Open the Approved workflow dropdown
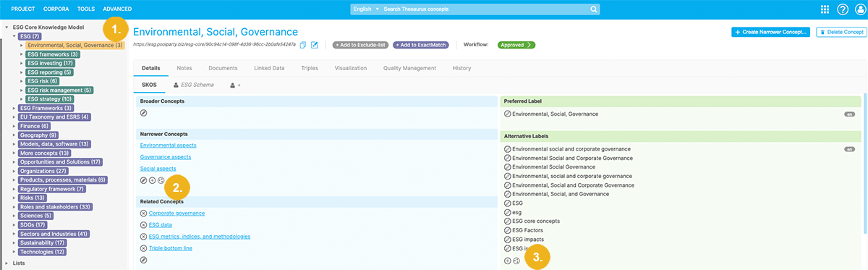Image resolution: width=868 pixels, height=270 pixels. pos(516,45)
